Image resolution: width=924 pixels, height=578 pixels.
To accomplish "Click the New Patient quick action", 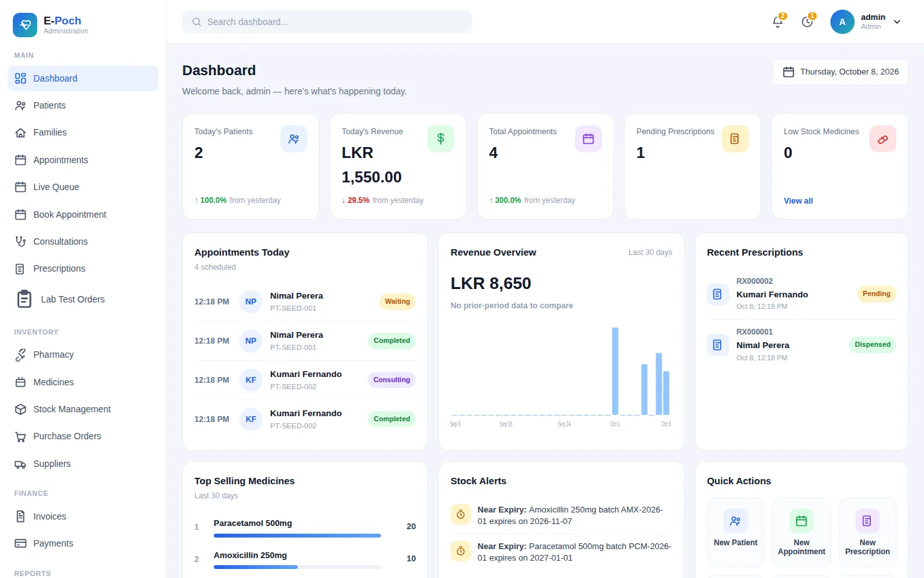I will click(x=735, y=532).
